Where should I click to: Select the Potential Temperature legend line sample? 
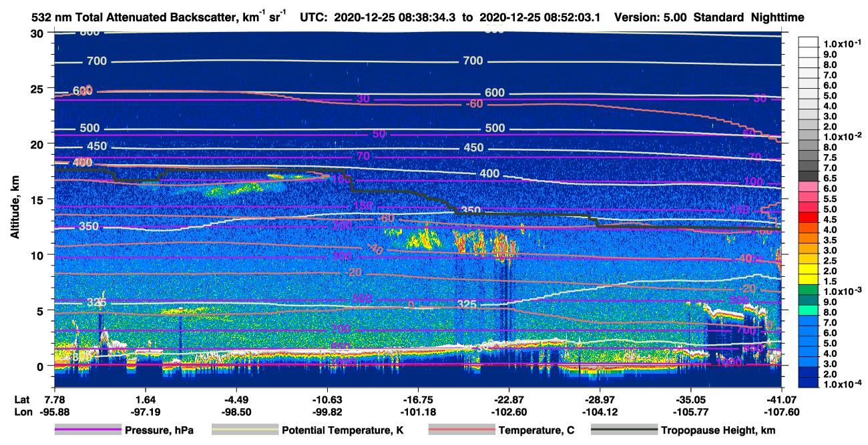tap(245, 430)
